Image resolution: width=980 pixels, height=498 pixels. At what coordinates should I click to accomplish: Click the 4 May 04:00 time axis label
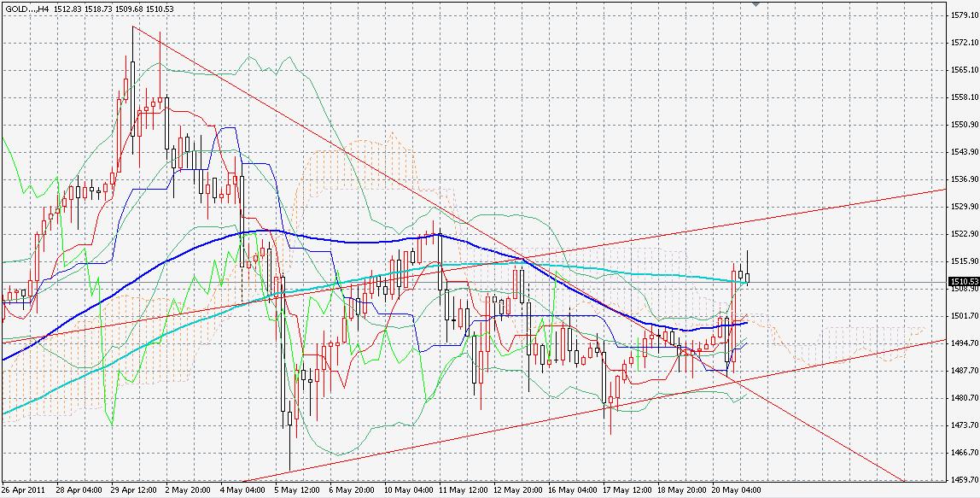coord(243,489)
